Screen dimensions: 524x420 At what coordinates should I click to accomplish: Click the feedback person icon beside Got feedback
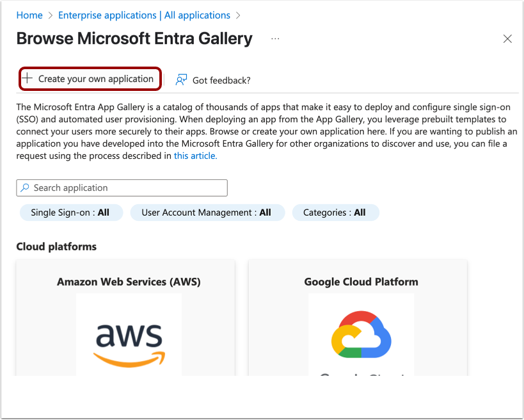(181, 80)
